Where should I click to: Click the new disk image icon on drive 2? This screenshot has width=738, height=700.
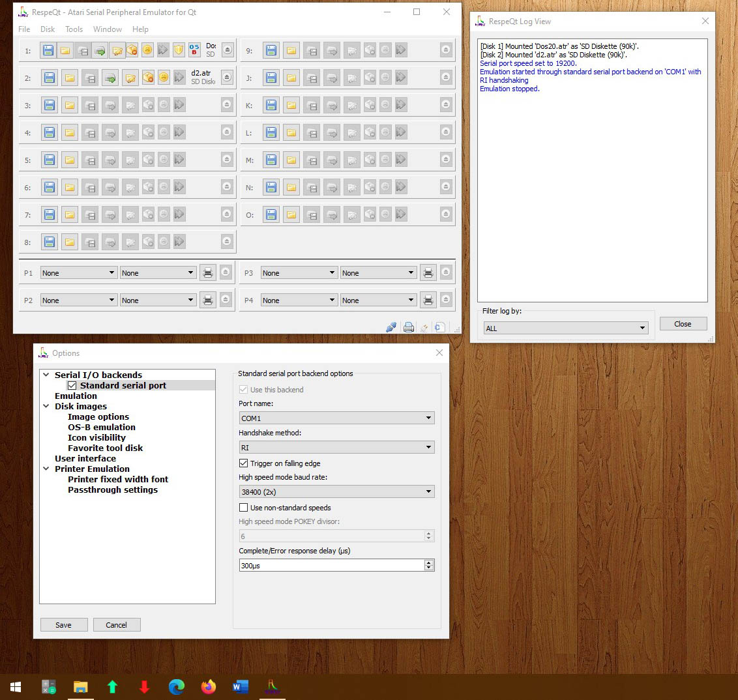pyautogui.click(x=50, y=77)
